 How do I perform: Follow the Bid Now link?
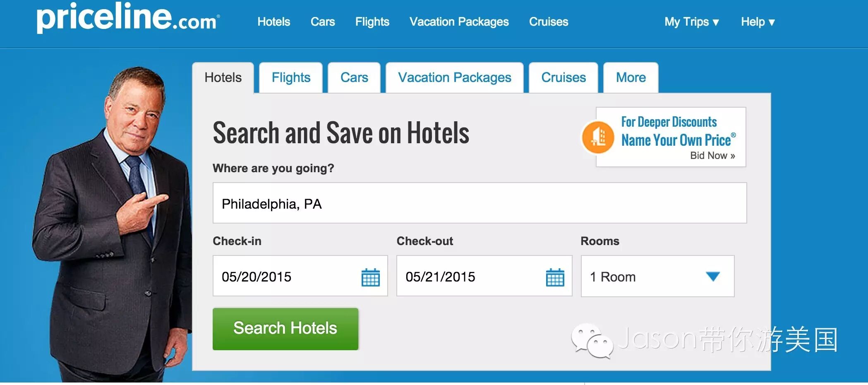click(x=712, y=156)
